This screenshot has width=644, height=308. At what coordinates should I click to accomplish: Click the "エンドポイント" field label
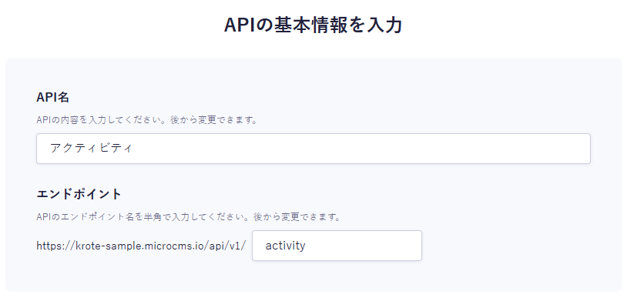coord(79,193)
